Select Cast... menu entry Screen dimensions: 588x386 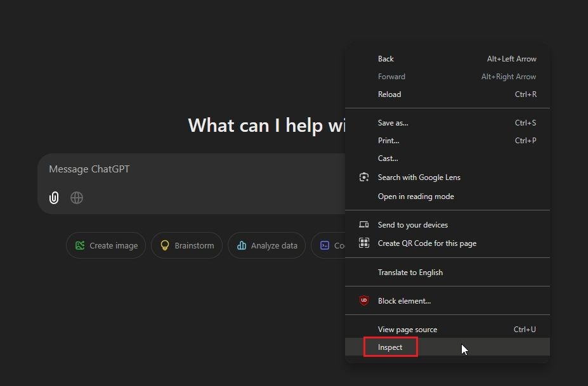pyautogui.click(x=447, y=158)
